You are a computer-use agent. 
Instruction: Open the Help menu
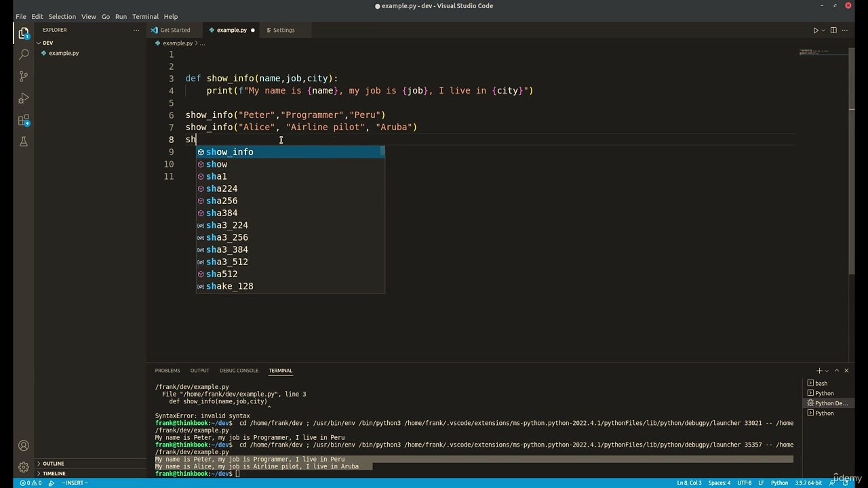[x=171, y=16]
